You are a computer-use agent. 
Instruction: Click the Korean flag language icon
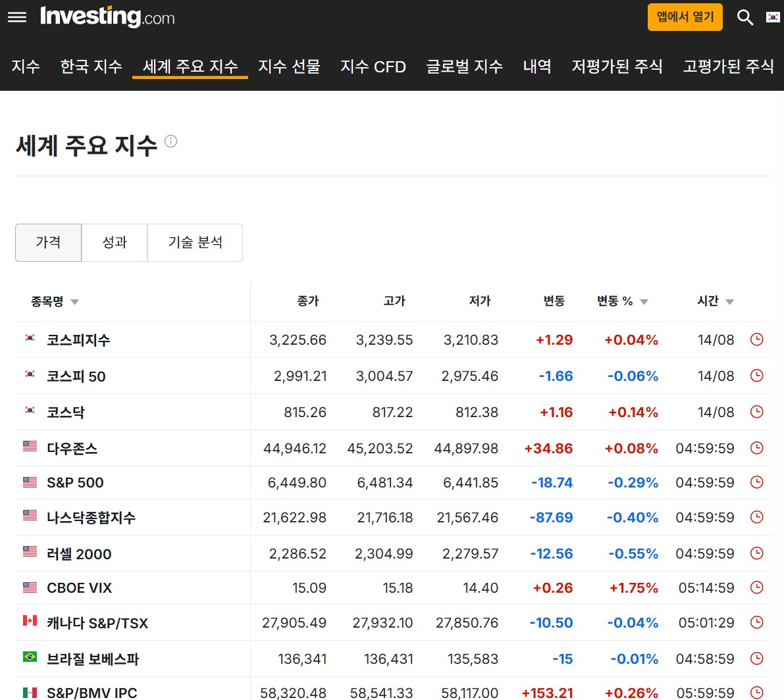coord(773,18)
